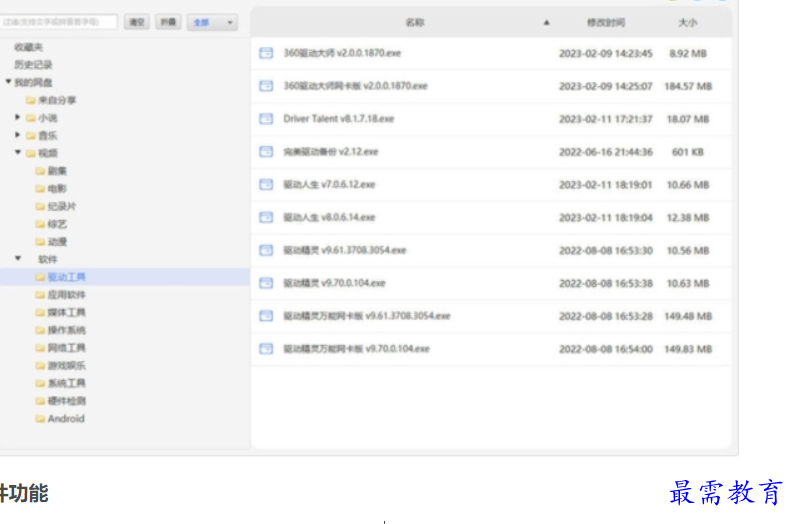Screen dimensions: 791x524
Task: Sort by the 修改时间 column header
Action: tap(605, 23)
